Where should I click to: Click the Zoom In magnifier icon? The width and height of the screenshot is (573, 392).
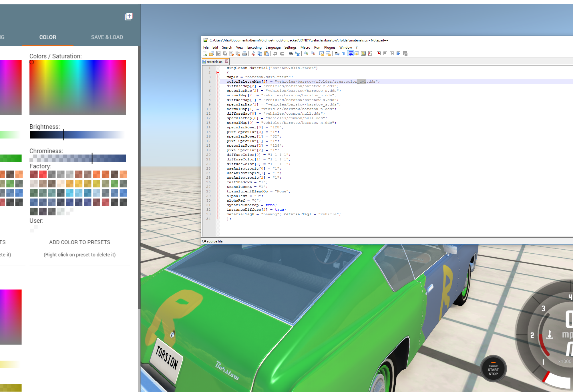pos(306,53)
